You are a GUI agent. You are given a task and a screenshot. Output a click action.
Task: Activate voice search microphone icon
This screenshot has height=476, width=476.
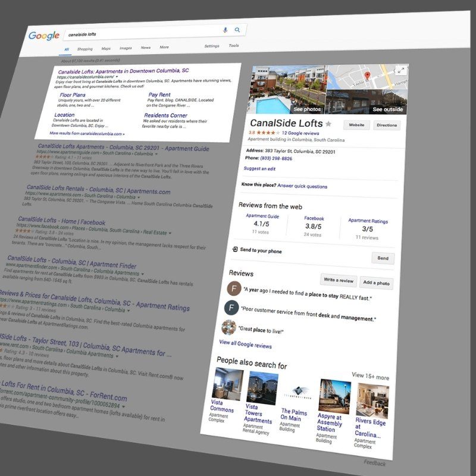[225, 30]
